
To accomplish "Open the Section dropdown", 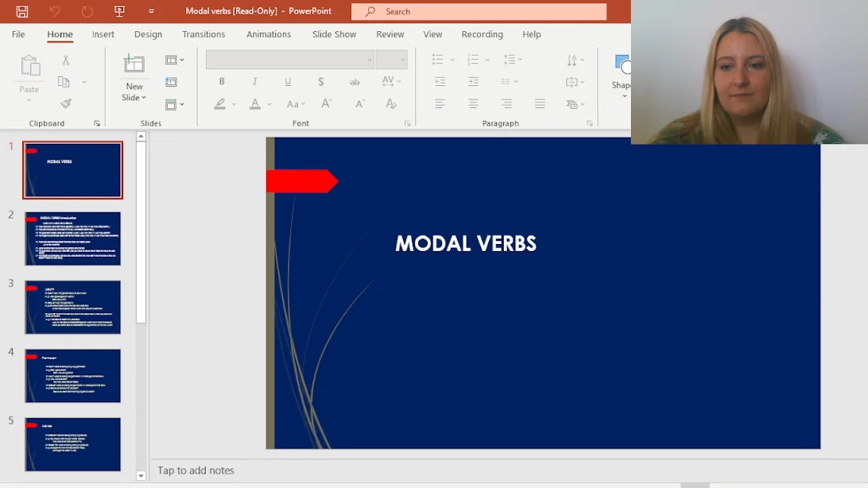I will (x=174, y=105).
